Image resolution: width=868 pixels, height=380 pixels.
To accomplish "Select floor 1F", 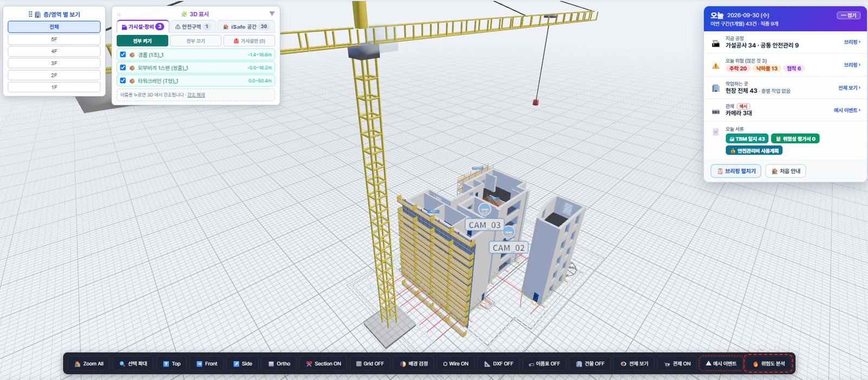I will pos(54,87).
